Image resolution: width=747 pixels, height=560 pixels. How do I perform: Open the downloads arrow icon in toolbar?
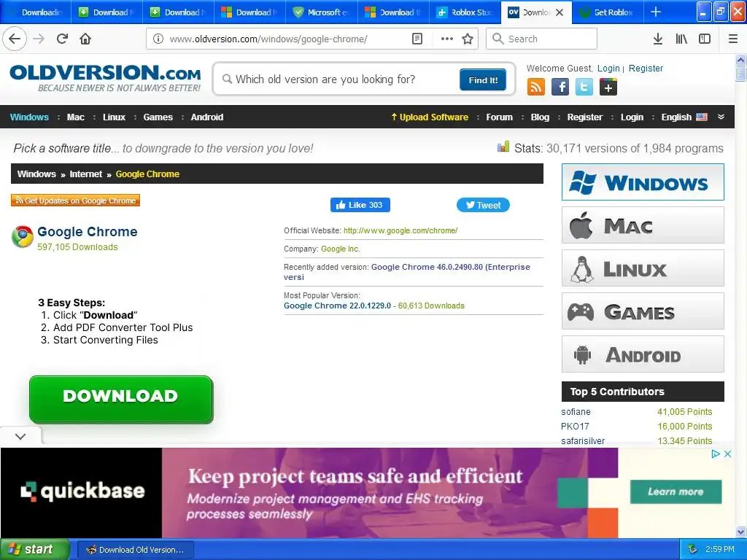click(657, 39)
